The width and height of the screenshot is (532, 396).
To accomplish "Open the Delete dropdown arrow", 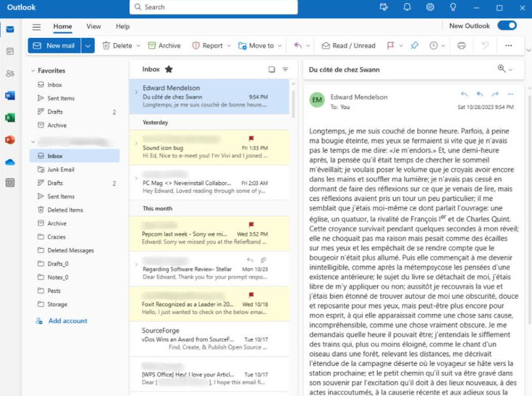I will tap(138, 46).
